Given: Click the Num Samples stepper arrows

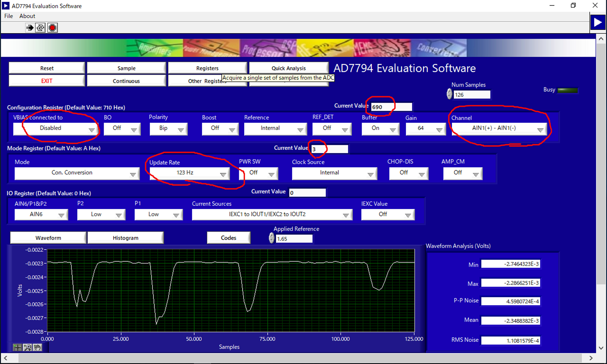Looking at the screenshot, I should [449, 94].
